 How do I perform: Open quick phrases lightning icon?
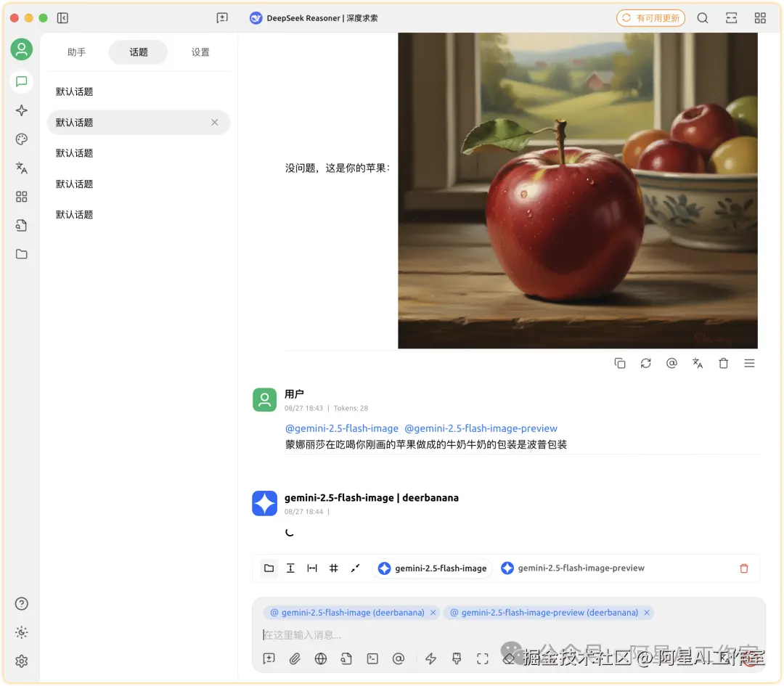click(x=431, y=659)
